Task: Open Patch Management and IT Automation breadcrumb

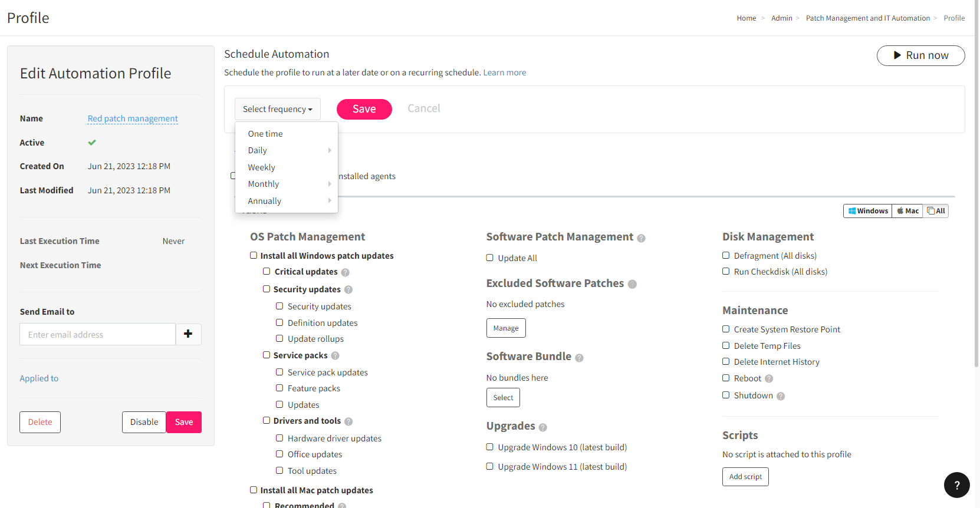Action: tap(868, 18)
